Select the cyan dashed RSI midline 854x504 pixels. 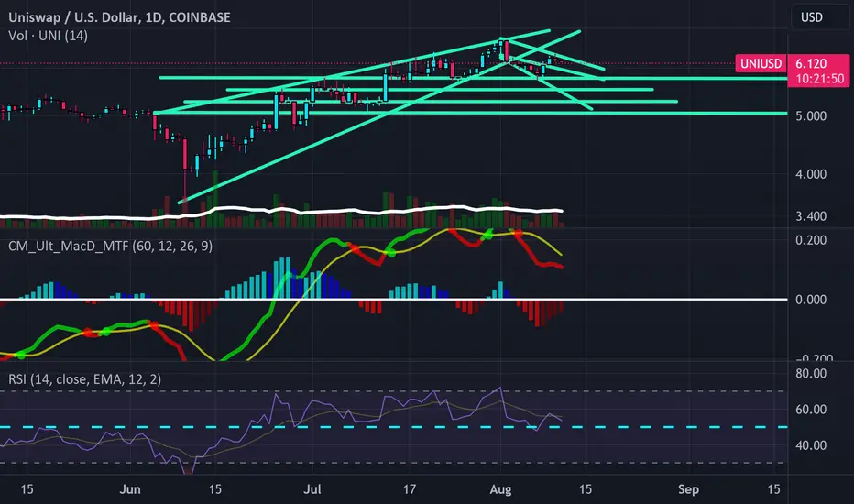click(393, 427)
